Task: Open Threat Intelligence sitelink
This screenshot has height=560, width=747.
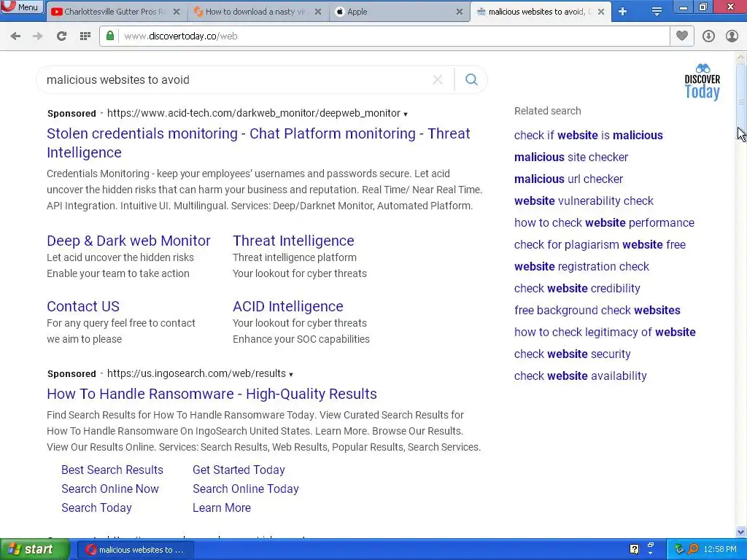Action: click(293, 241)
